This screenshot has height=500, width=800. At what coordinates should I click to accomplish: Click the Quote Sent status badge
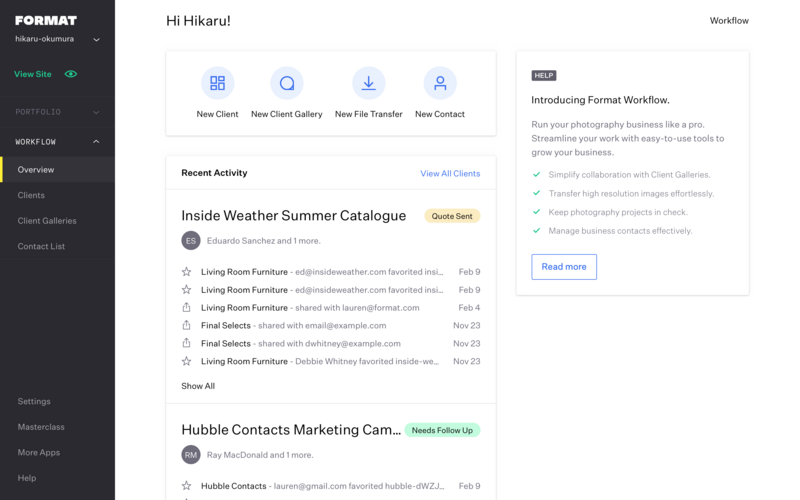452,216
